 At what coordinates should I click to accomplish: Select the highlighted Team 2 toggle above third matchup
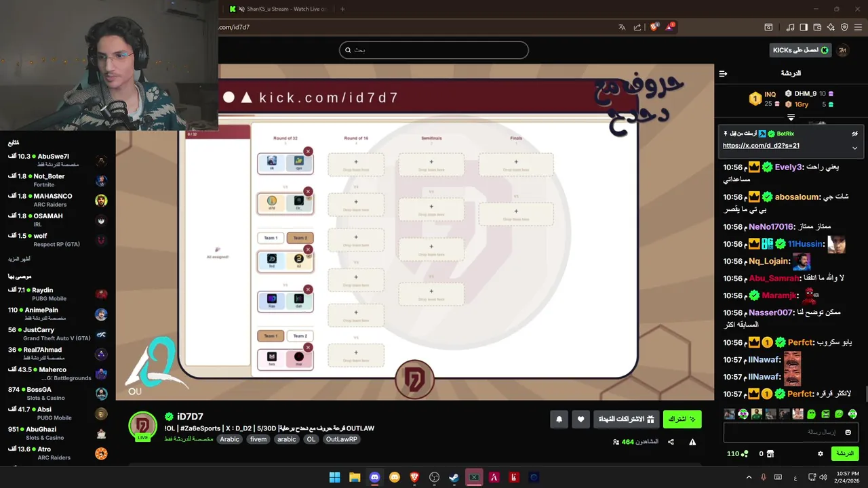[x=300, y=238]
